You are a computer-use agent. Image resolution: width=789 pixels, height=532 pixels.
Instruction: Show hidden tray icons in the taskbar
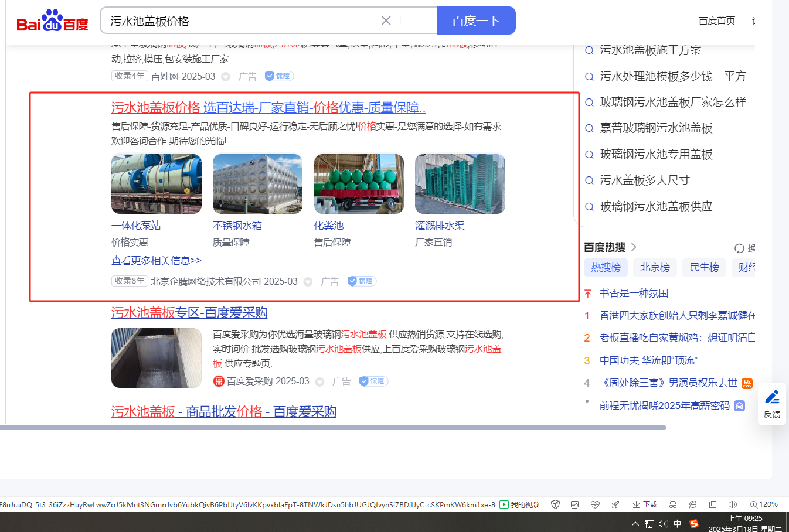(635, 524)
